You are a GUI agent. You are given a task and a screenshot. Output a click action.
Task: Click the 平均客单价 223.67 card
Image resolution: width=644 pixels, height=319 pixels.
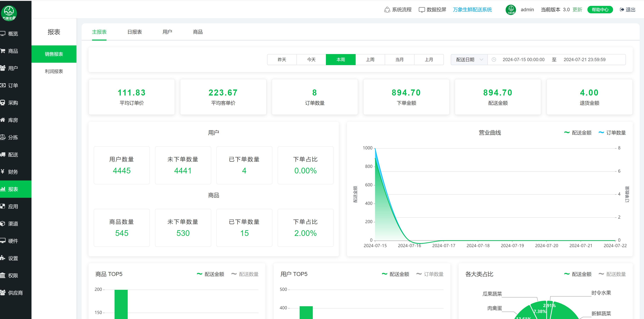coord(223,97)
